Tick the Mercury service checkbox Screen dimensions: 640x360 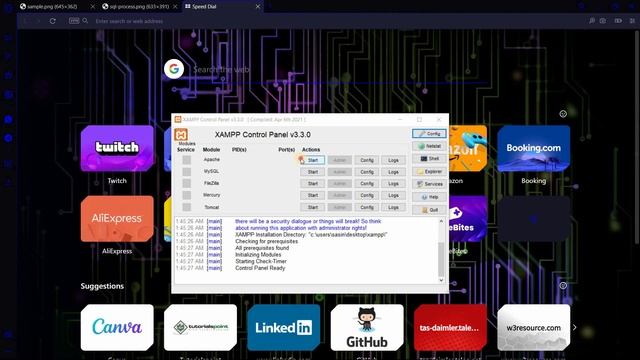tap(187, 196)
